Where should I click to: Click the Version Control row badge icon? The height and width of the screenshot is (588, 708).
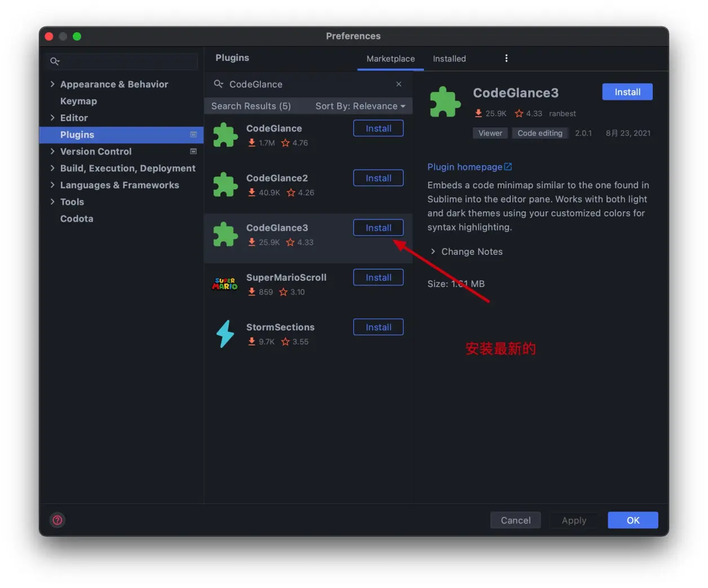[193, 151]
